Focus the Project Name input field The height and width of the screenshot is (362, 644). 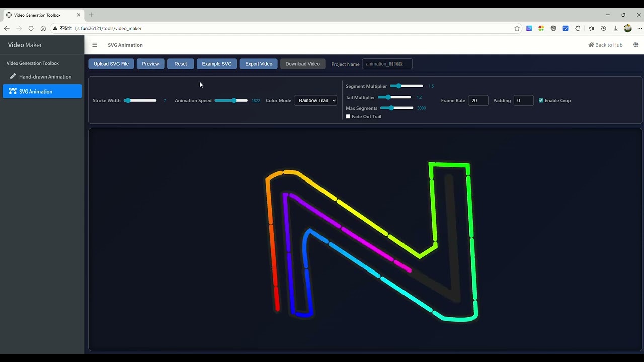387,64
